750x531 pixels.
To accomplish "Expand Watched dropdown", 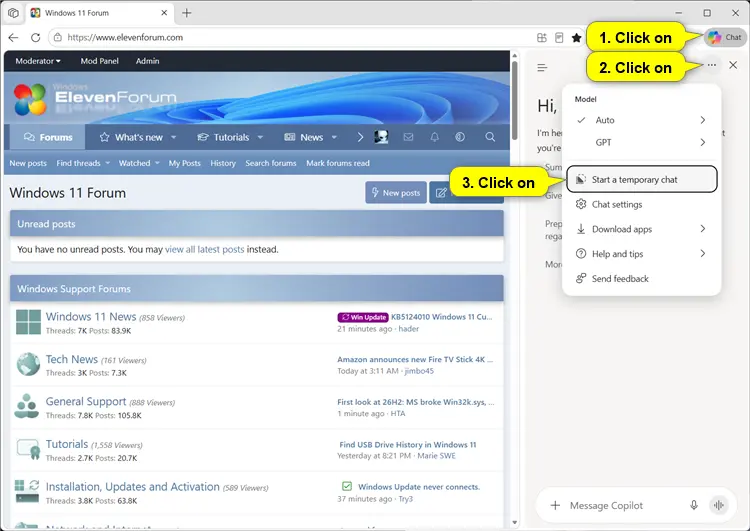I will pos(139,163).
